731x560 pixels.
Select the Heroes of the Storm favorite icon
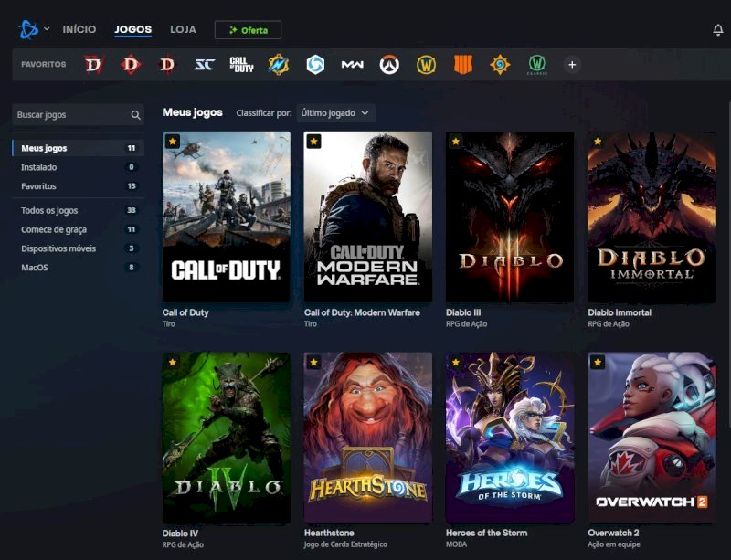tap(315, 65)
